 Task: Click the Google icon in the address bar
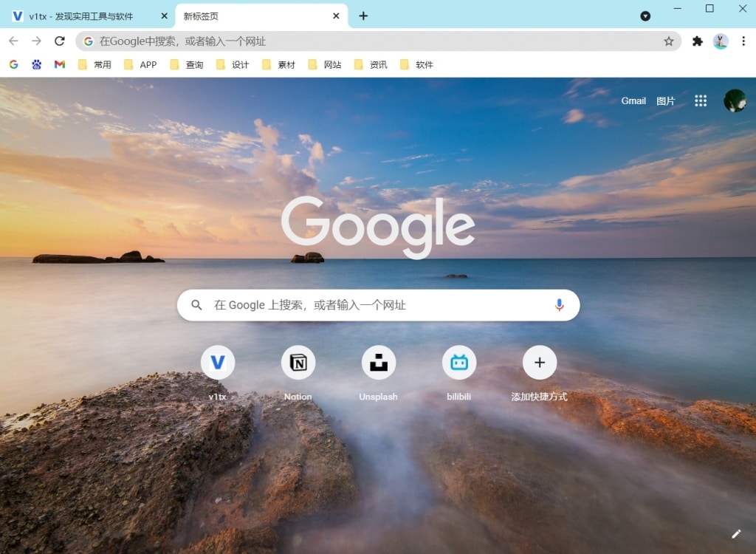(89, 41)
